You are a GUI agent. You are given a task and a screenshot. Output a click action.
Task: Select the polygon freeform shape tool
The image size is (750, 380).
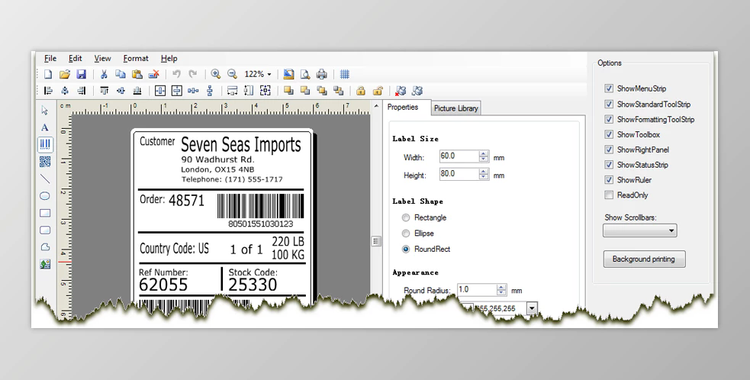click(x=45, y=247)
